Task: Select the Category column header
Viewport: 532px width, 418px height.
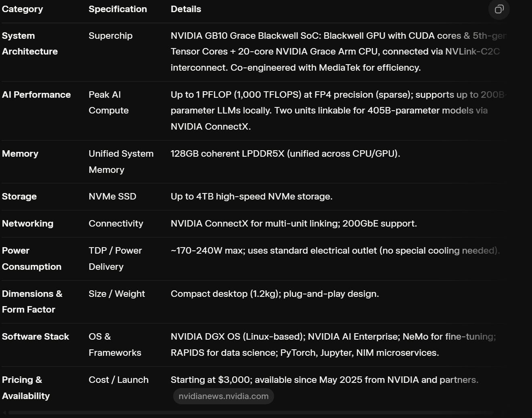Action: tap(22, 9)
